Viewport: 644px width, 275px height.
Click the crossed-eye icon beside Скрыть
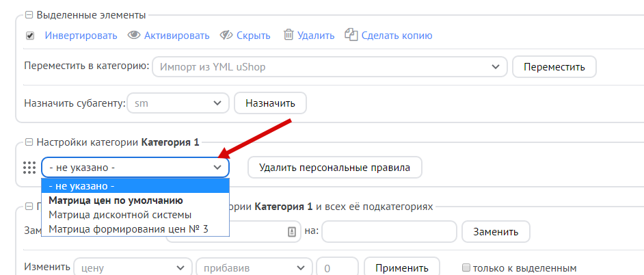click(226, 35)
